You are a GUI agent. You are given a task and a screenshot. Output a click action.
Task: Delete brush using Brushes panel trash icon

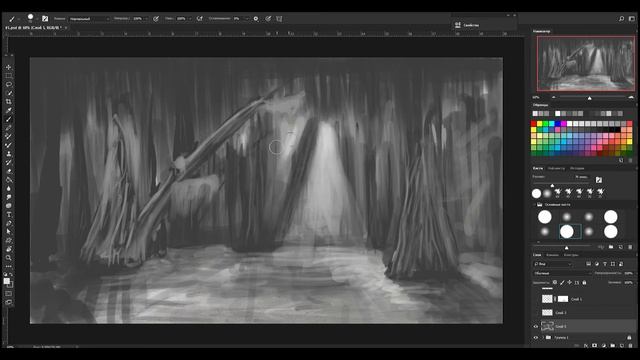click(630, 247)
